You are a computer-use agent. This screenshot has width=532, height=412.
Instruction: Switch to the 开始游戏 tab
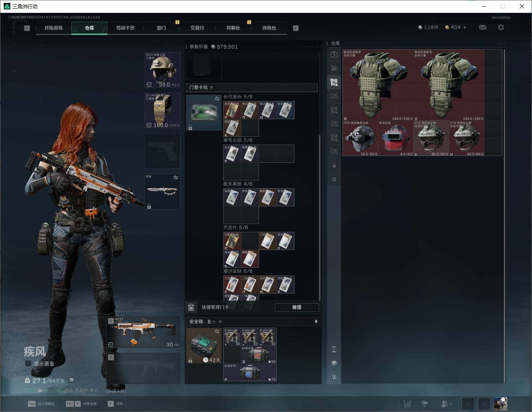[54, 28]
